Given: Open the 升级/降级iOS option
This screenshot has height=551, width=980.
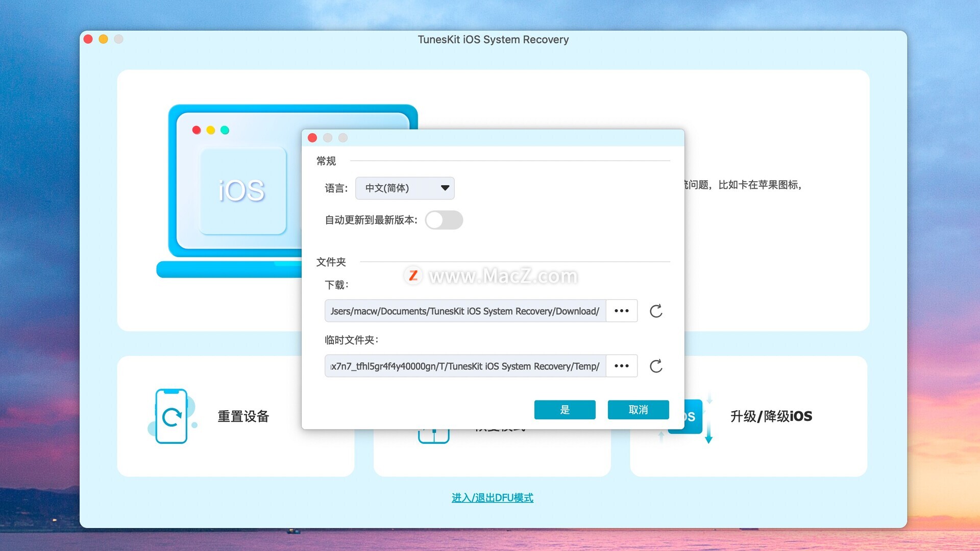Looking at the screenshot, I should pos(771,416).
